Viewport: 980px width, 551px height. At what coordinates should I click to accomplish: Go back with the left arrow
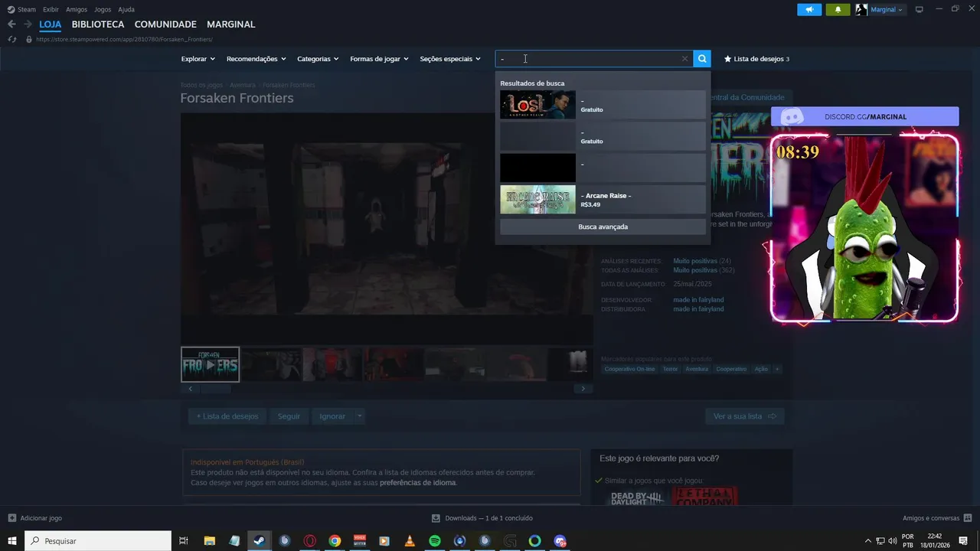pos(11,24)
